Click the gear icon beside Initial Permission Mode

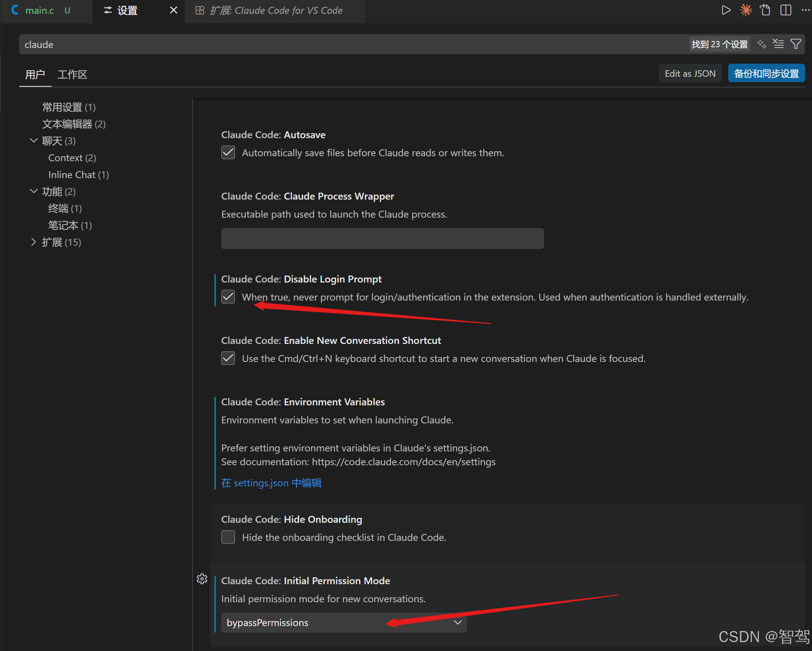[x=202, y=579]
